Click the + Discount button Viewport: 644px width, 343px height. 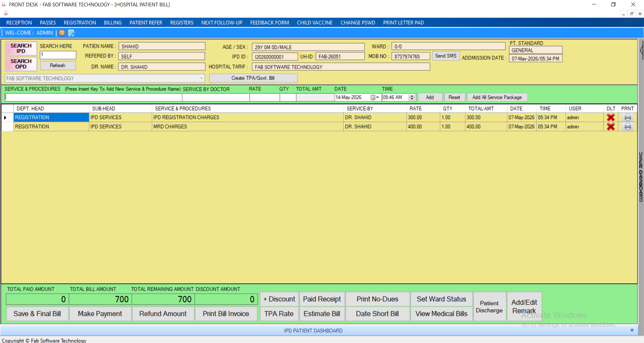point(279,299)
